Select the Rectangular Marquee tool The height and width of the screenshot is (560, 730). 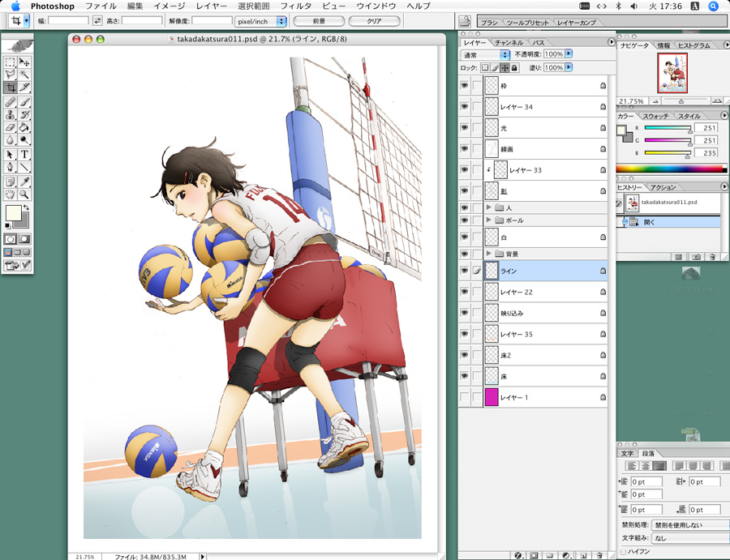pos(11,62)
